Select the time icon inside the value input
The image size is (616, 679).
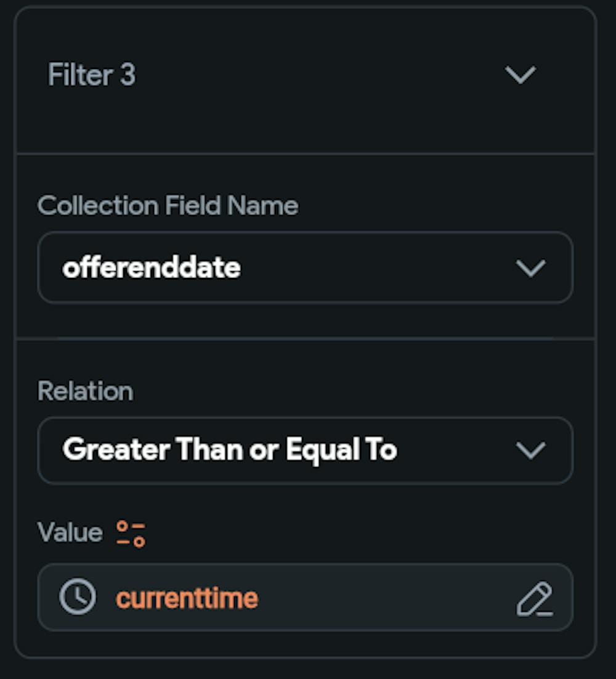[x=76, y=596]
